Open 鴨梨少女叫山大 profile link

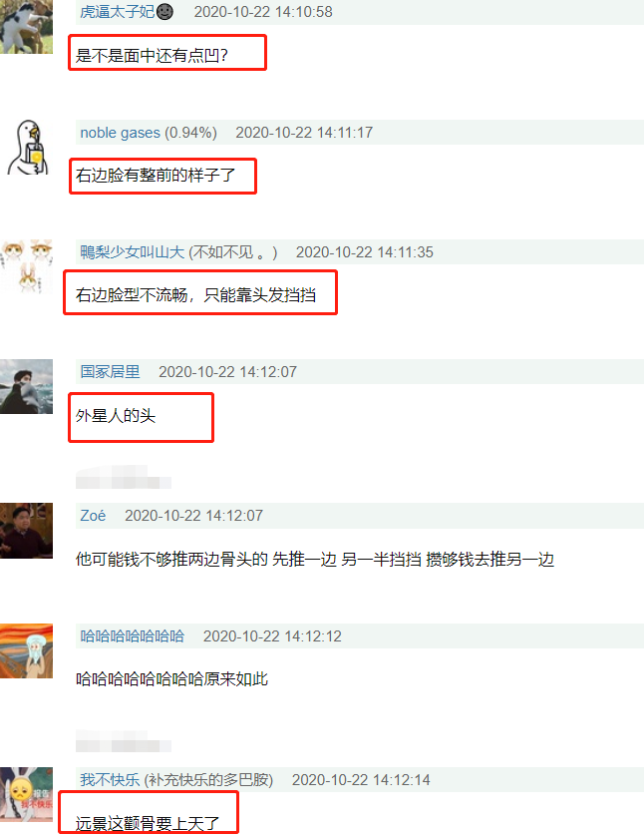click(132, 251)
